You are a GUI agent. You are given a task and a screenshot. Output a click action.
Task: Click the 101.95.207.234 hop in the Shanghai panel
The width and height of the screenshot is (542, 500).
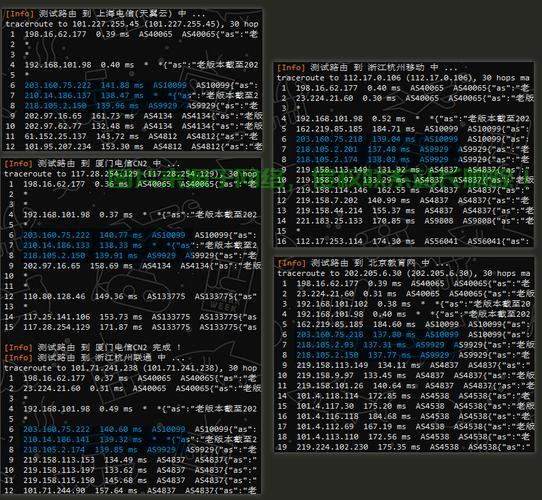point(58,147)
